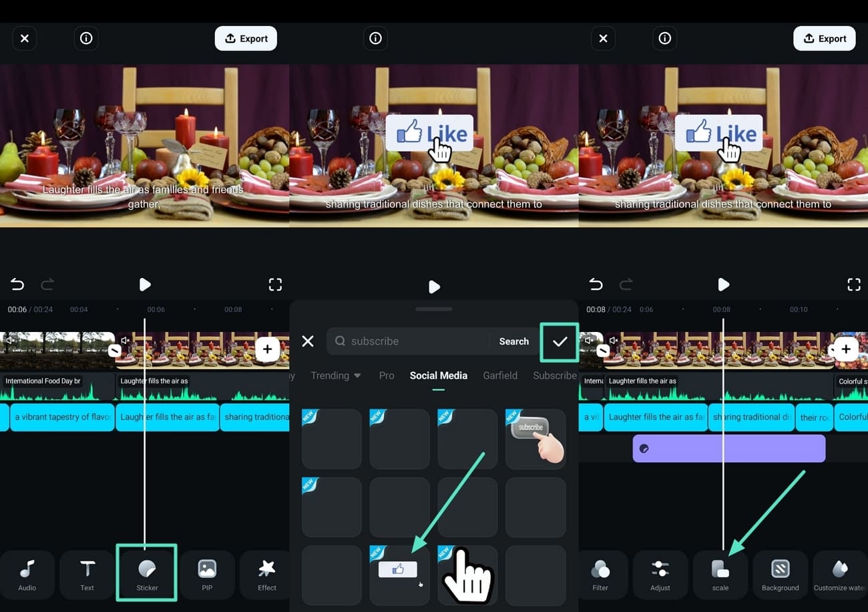Open the Customize watermark tool
The image size is (868, 612).
840,575
